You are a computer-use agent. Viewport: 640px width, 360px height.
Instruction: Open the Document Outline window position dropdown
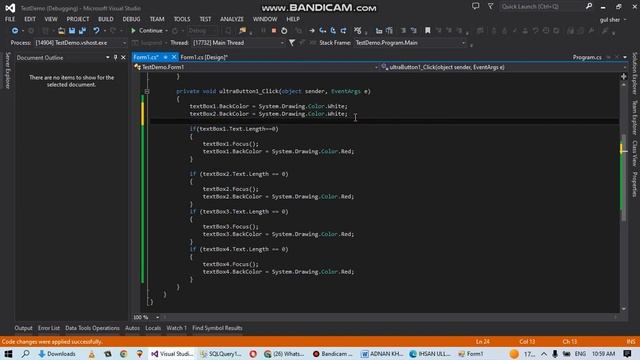(x=108, y=58)
